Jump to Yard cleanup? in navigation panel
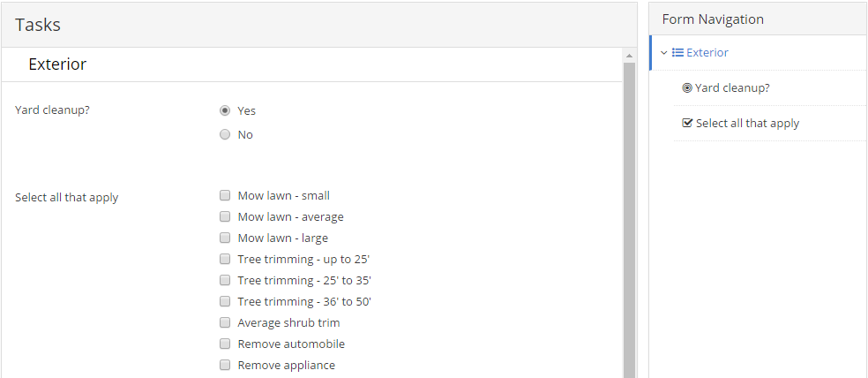 tap(732, 88)
